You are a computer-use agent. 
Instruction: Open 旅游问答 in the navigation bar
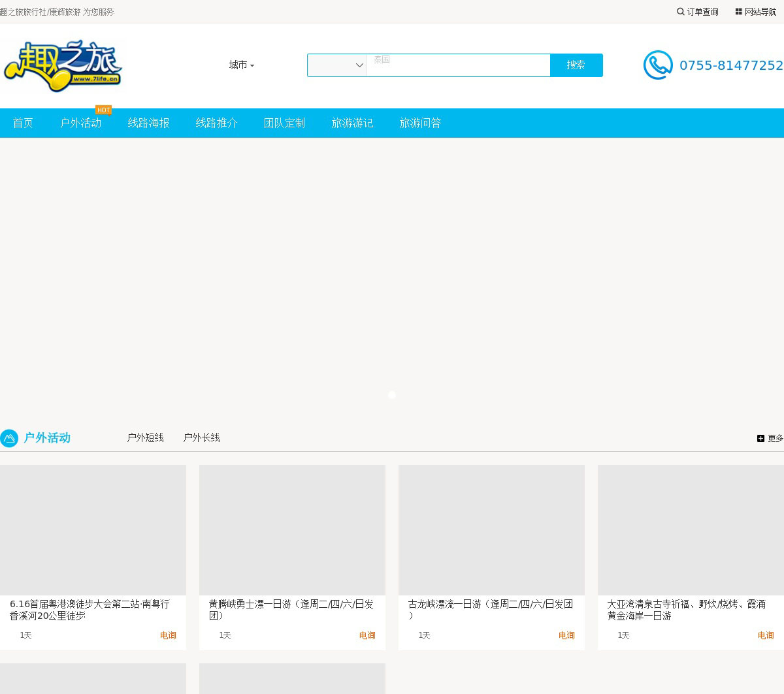tap(420, 123)
